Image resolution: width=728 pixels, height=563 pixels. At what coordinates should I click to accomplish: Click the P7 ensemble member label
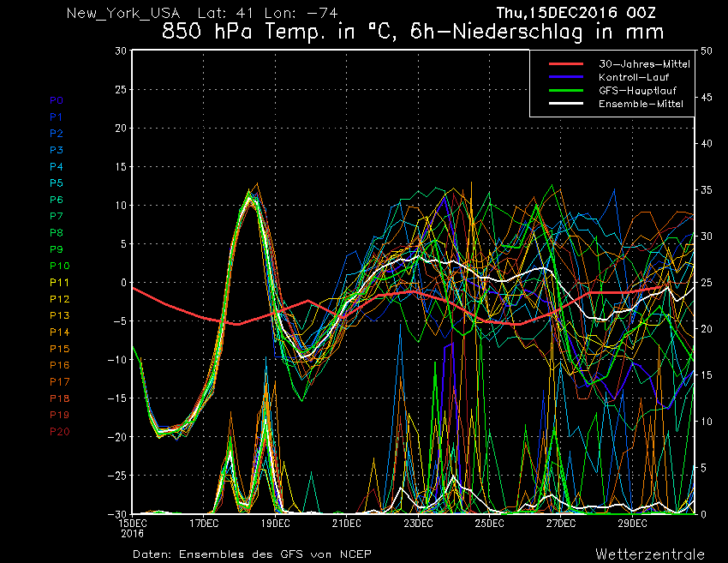point(57,216)
